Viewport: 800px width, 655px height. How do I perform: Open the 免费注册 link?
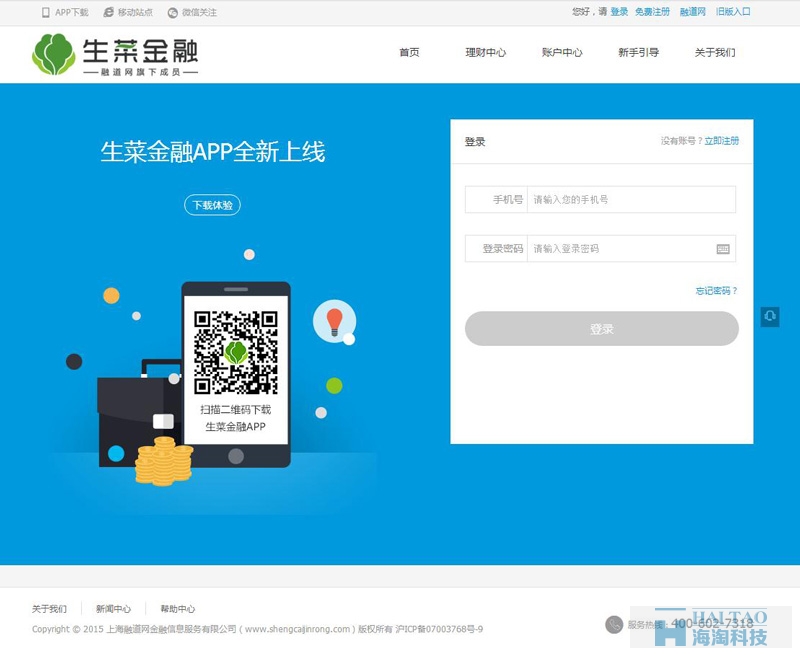click(x=652, y=12)
